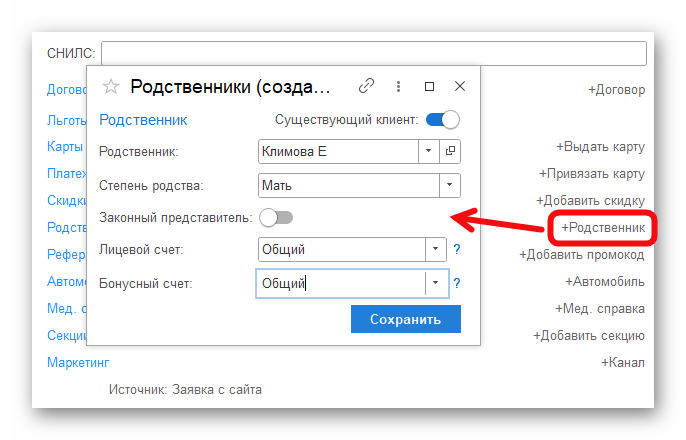The height and width of the screenshot is (440, 686).
Task: Add the dialog to favorites with star icon
Action: (111, 87)
